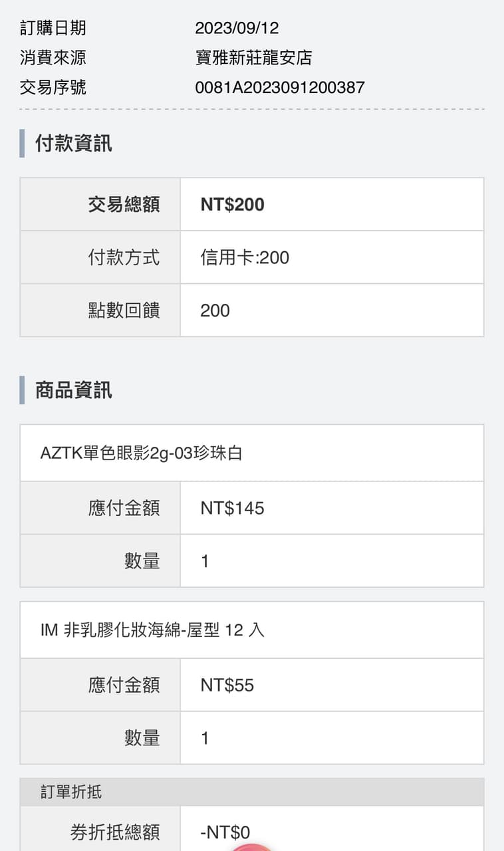Click the order date 2023/09/12
The width and height of the screenshot is (504, 851).
pyautogui.click(x=237, y=28)
